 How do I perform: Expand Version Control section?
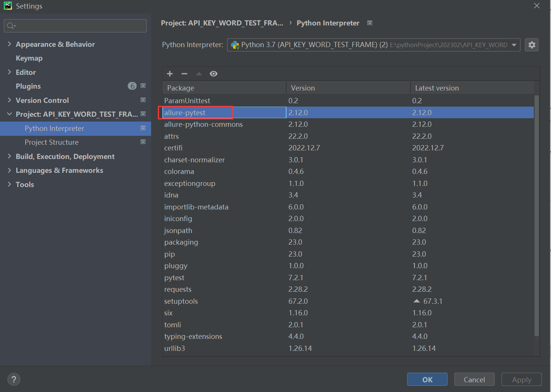(9, 100)
